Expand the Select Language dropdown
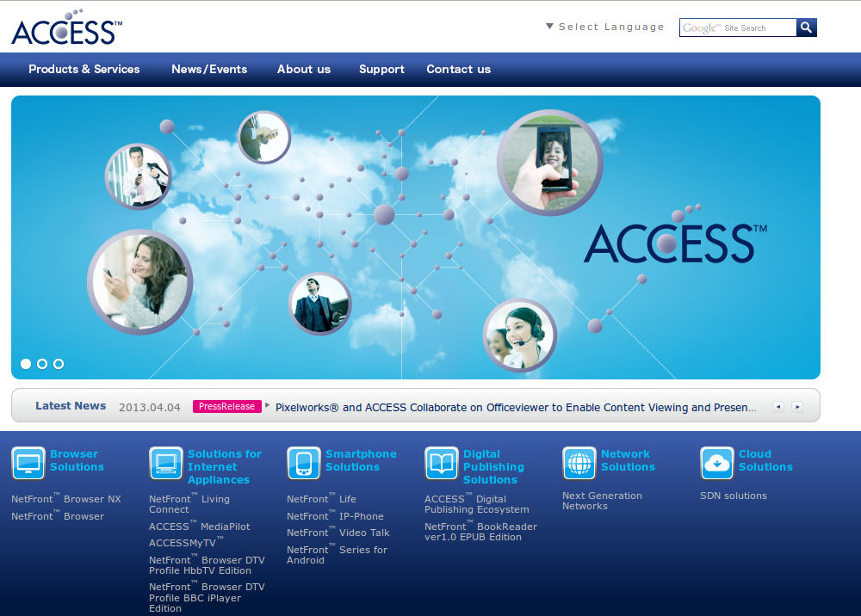Viewport: 861px width, 616px height. pos(605,27)
